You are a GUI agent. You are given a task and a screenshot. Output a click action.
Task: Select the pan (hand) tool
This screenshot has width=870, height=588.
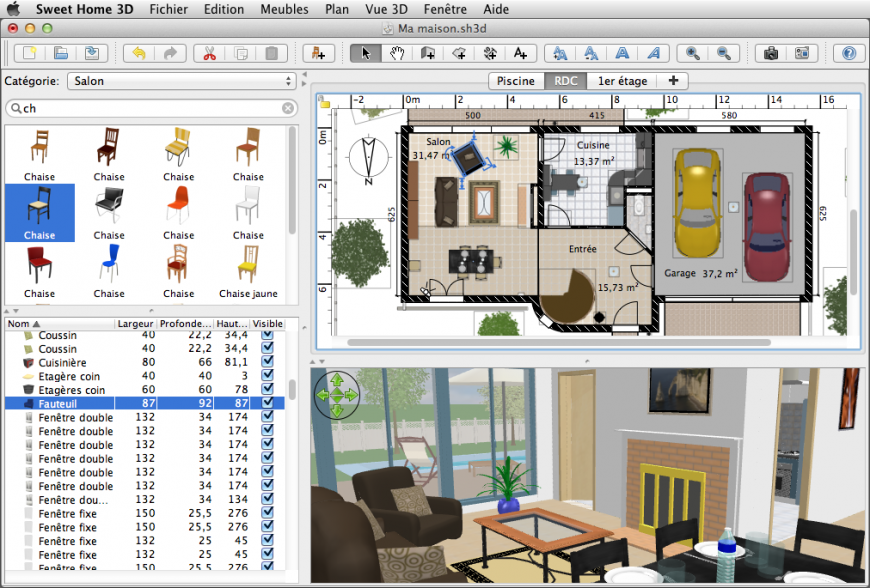(x=397, y=53)
